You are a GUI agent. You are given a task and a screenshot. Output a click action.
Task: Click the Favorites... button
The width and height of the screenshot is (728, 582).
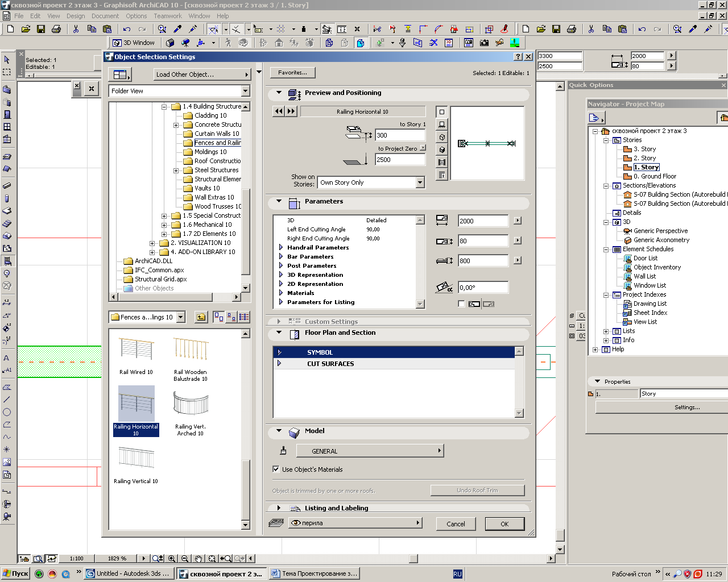coord(293,73)
